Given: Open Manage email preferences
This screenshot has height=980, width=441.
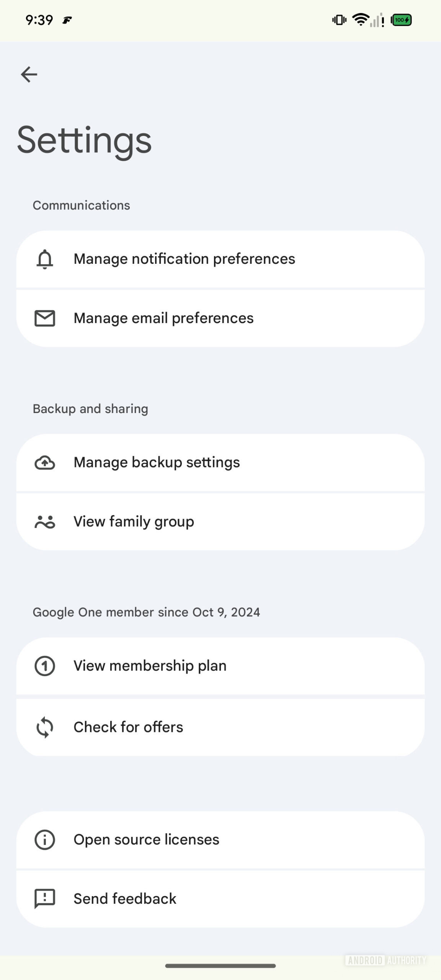Looking at the screenshot, I should tap(220, 318).
